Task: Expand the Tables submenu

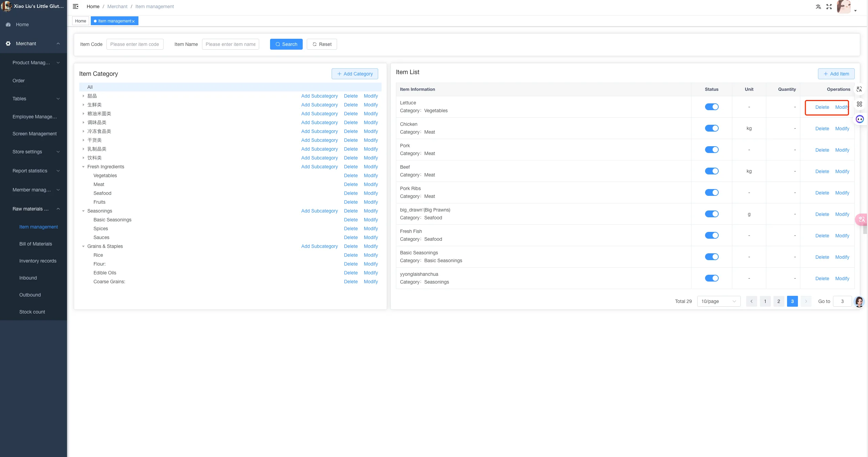Action: (x=33, y=99)
